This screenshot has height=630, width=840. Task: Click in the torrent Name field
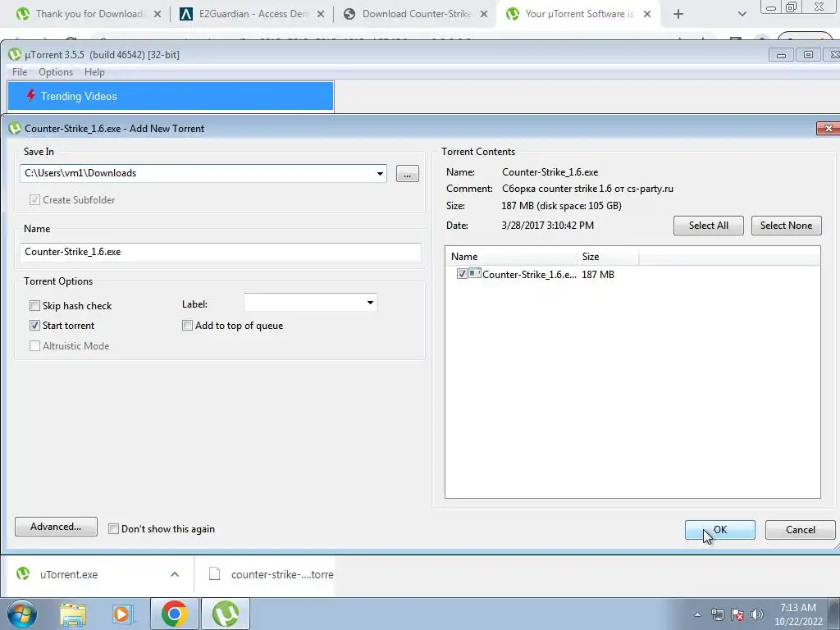pyautogui.click(x=220, y=253)
